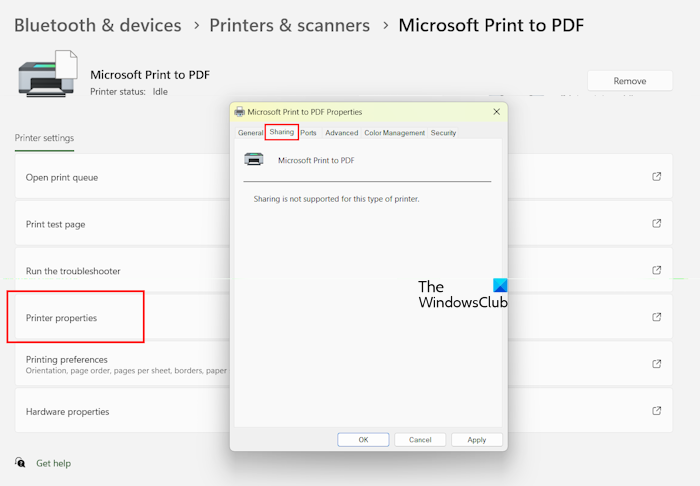Viewport: 700px width, 486px height.
Task: Click Cancel in the Properties dialog
Action: coord(420,440)
